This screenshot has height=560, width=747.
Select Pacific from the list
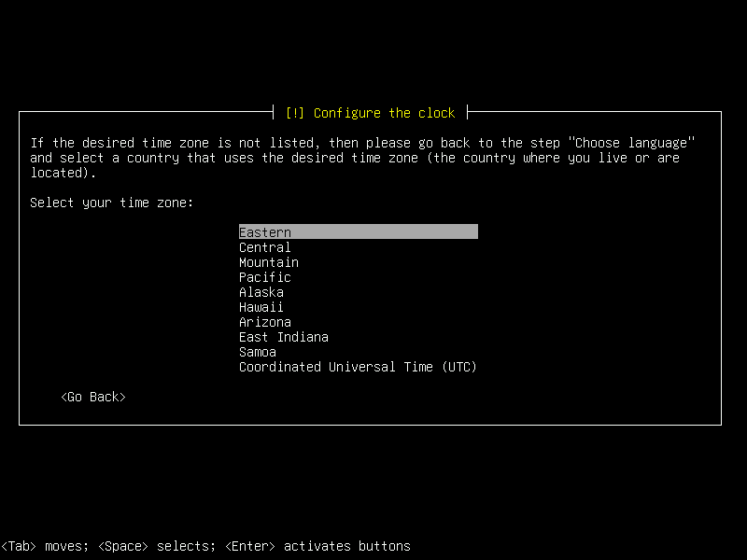(359, 276)
